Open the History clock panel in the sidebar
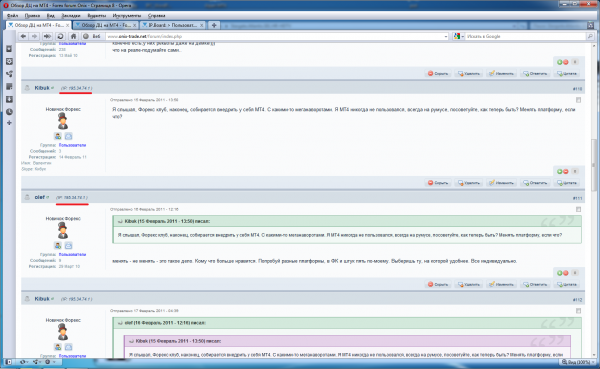Image resolution: width=600 pixels, height=369 pixels. [x=9, y=112]
